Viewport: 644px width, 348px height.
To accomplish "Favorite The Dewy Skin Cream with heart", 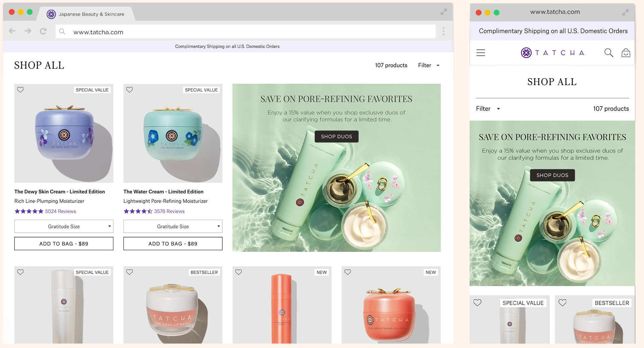I will [x=20, y=90].
